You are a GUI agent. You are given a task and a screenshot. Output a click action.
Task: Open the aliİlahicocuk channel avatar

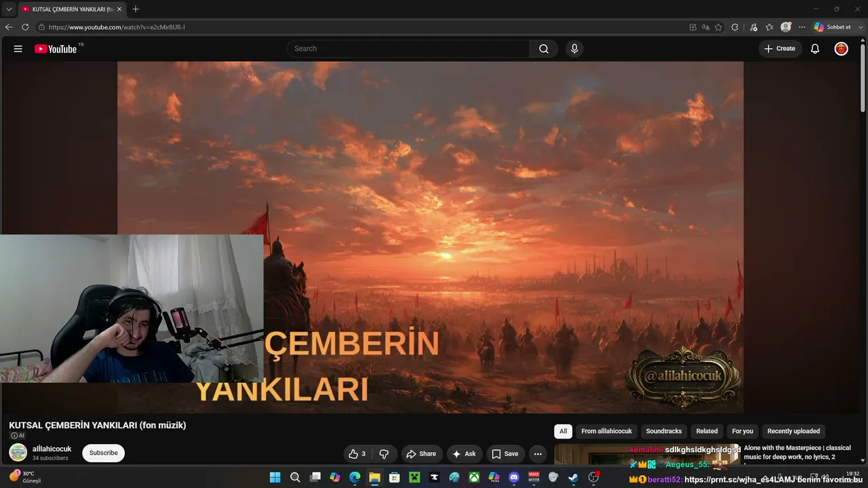click(x=18, y=453)
